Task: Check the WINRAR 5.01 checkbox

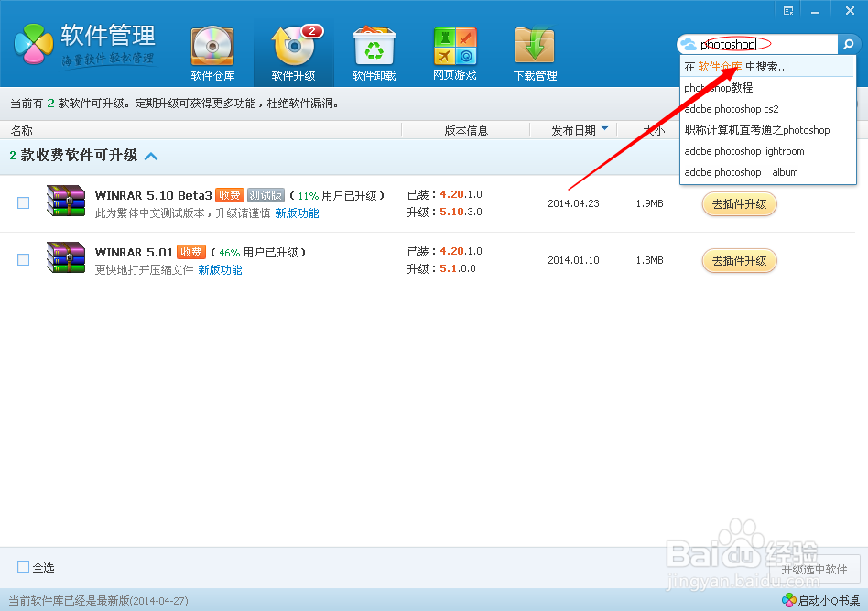Action: click(23, 257)
